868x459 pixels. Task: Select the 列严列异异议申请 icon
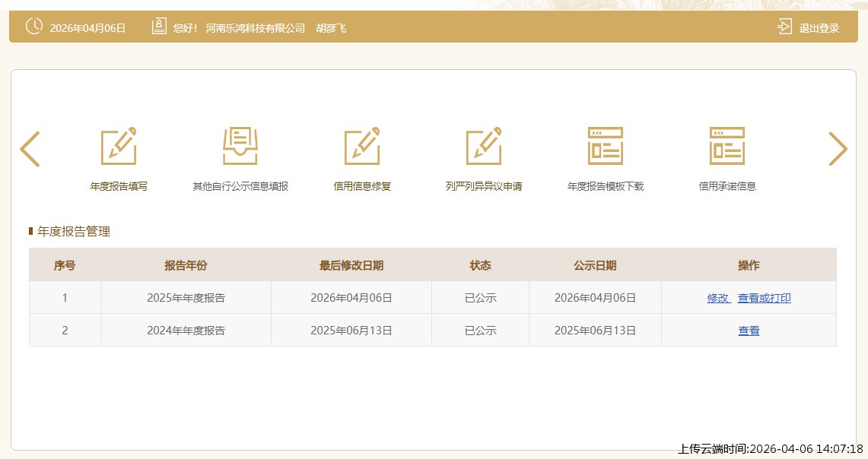(x=484, y=147)
